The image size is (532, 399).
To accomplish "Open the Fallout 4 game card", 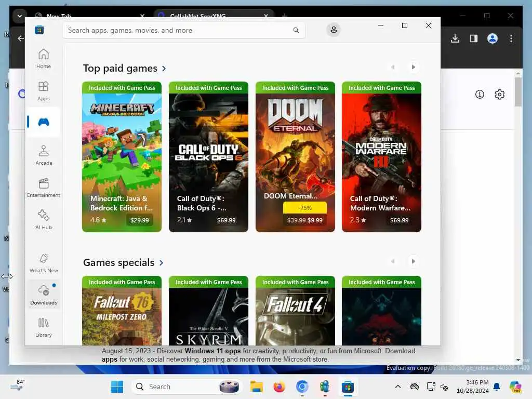I will coord(295,311).
